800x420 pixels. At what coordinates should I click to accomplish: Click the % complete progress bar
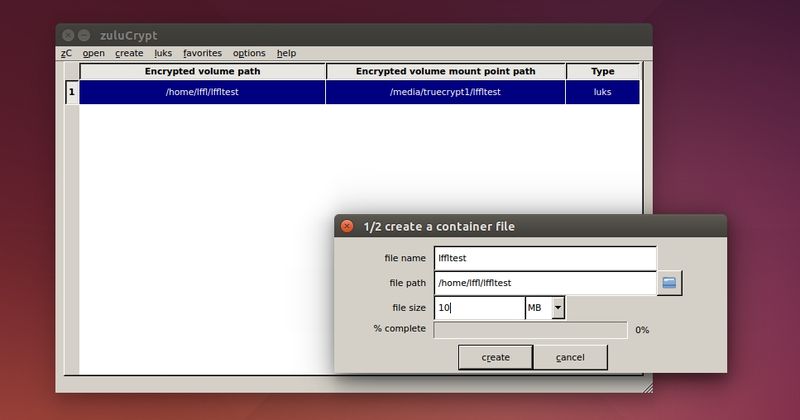click(x=530, y=330)
